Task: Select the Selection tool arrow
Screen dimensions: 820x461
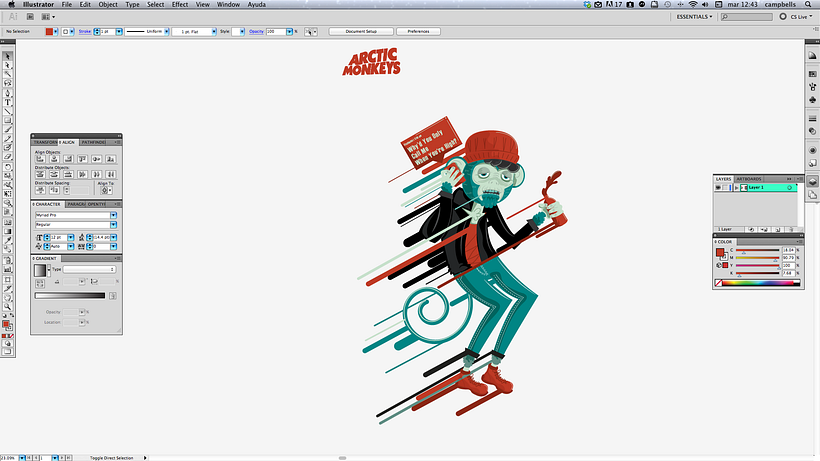Action: click(7, 56)
